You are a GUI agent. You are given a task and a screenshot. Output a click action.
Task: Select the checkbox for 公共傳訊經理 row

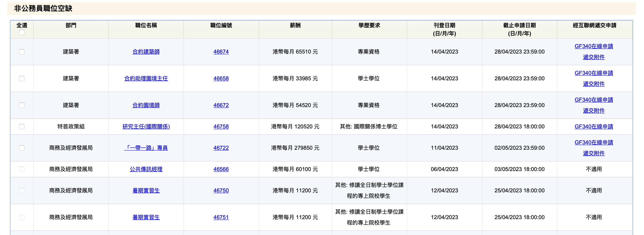point(22,169)
